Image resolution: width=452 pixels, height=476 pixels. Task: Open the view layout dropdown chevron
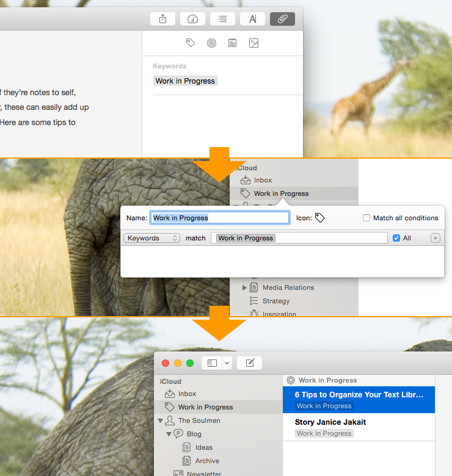click(227, 363)
